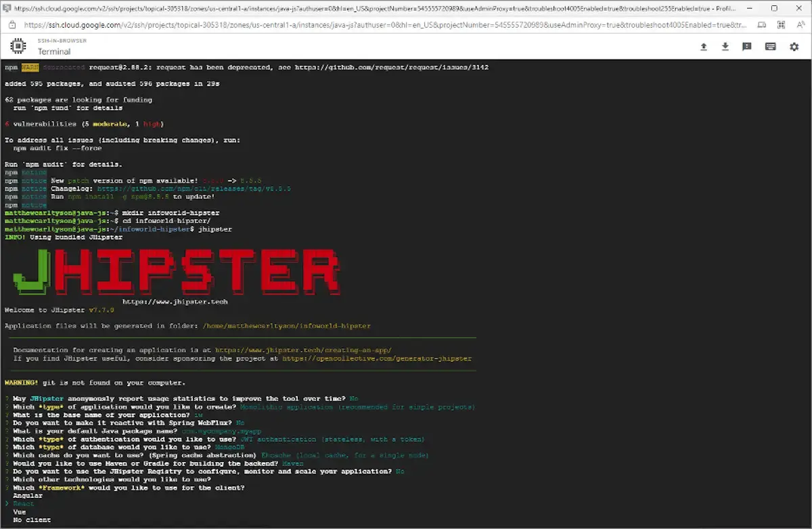Click the '6 vulnerabilities' line
812x529 pixels.
click(85, 124)
